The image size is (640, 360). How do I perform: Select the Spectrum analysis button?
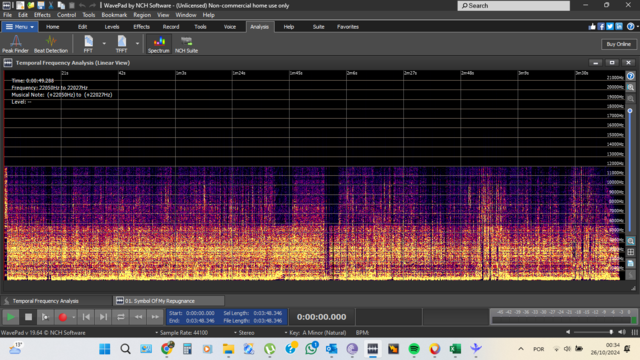pos(158,44)
